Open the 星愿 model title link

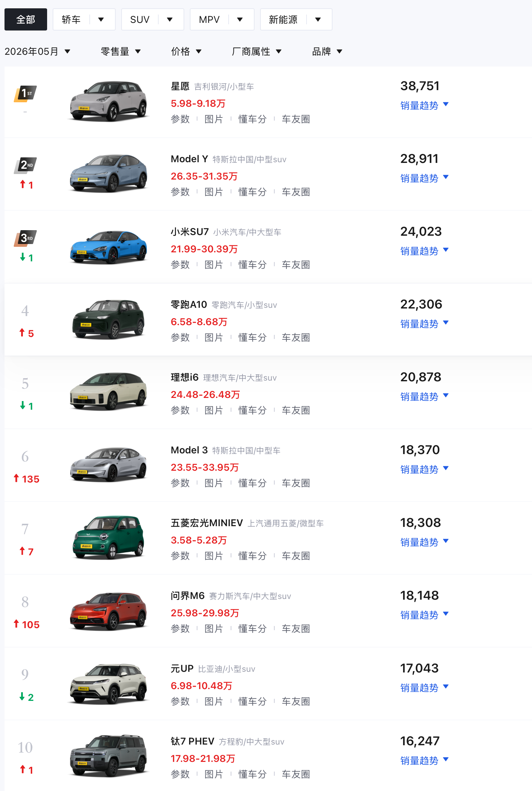tap(180, 86)
